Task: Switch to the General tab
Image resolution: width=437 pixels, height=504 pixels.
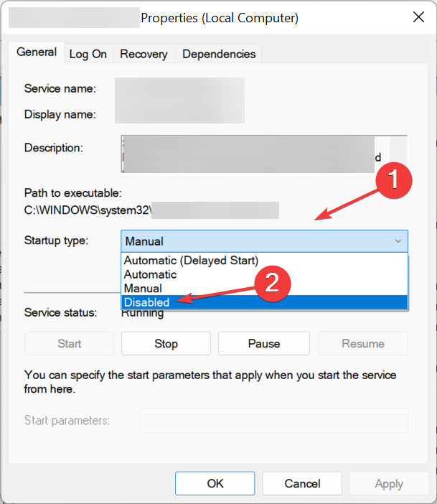Action: 37,52
